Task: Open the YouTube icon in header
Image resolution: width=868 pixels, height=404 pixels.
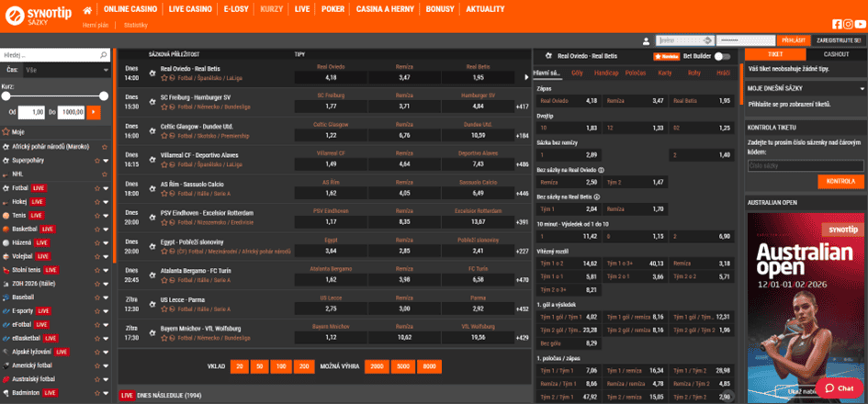Action: tap(861, 24)
